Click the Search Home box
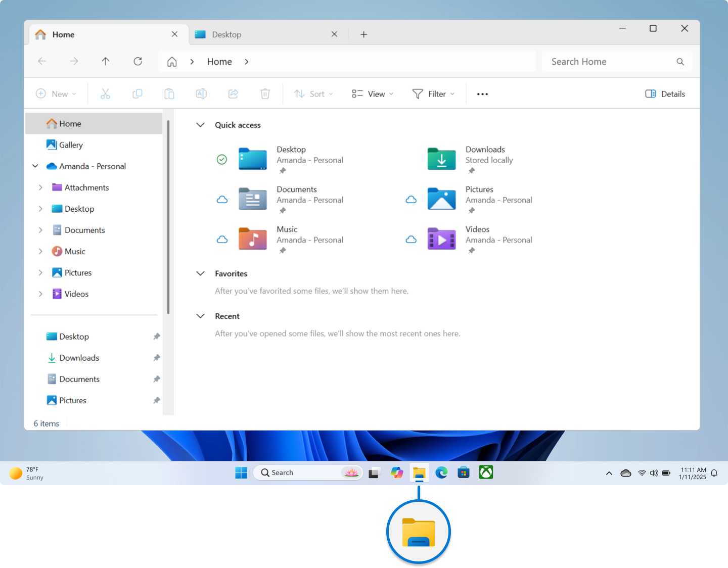The height and width of the screenshot is (568, 728). (x=607, y=61)
